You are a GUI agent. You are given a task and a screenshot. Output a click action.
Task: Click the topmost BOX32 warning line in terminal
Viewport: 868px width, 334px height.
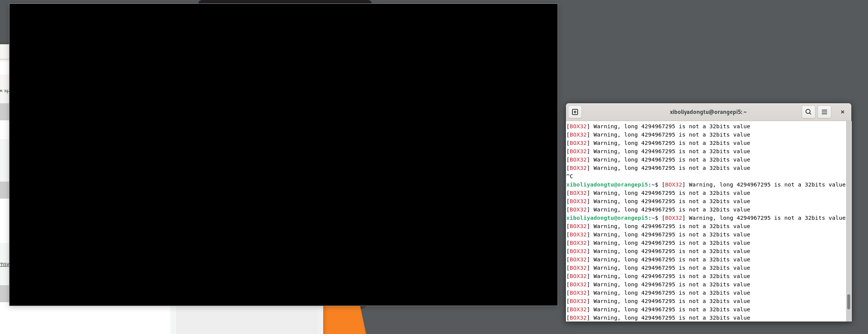(x=658, y=126)
